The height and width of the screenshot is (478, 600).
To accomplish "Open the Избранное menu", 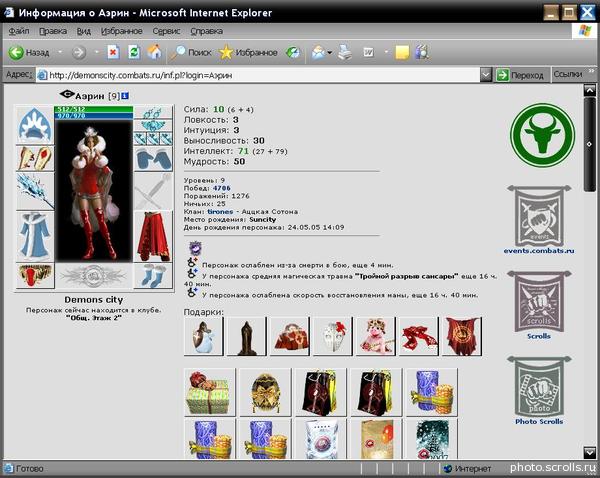I will pyautogui.click(x=122, y=31).
